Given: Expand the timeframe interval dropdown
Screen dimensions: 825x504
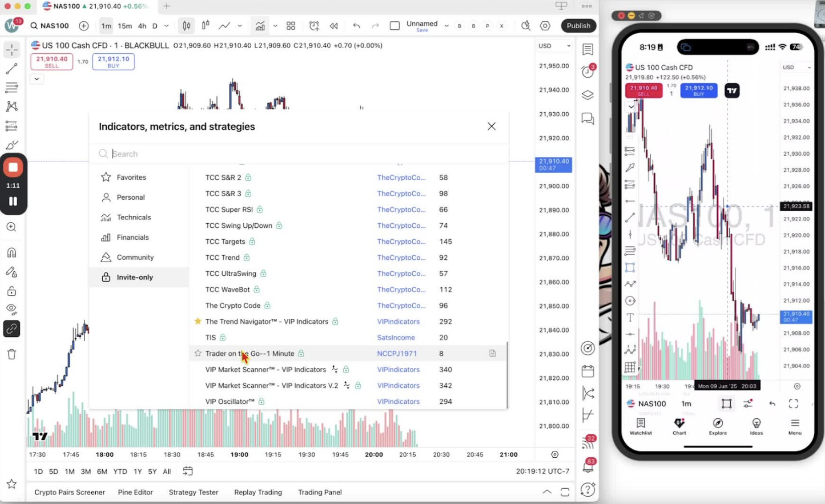Looking at the screenshot, I should [166, 26].
